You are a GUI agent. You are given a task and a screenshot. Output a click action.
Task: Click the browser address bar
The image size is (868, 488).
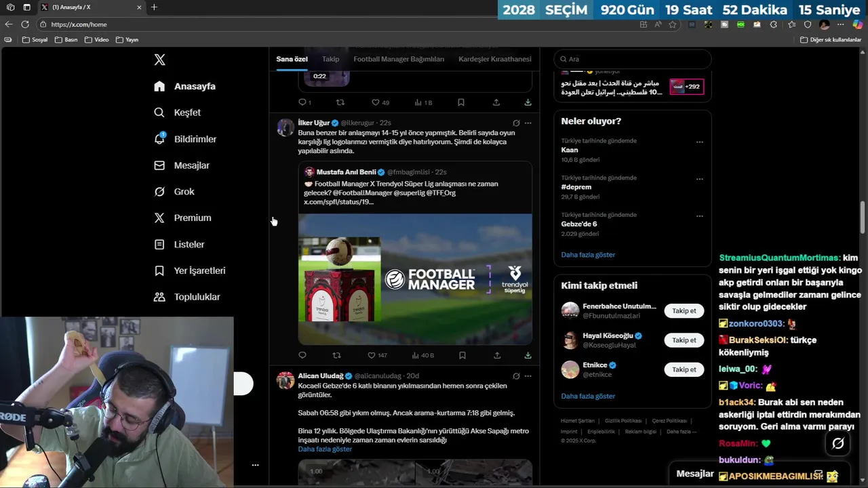pos(339,24)
